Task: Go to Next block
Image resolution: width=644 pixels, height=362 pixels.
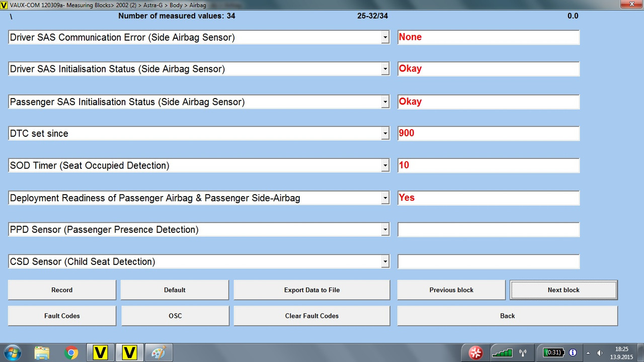Action: pyautogui.click(x=563, y=290)
